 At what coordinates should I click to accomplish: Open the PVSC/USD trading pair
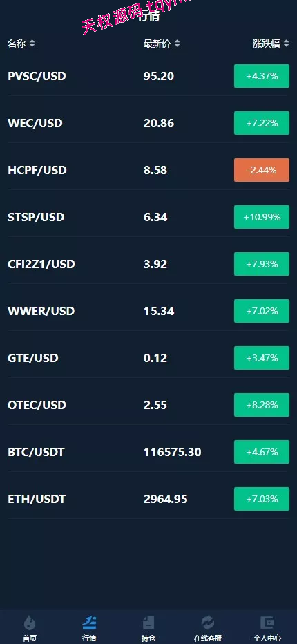148,76
